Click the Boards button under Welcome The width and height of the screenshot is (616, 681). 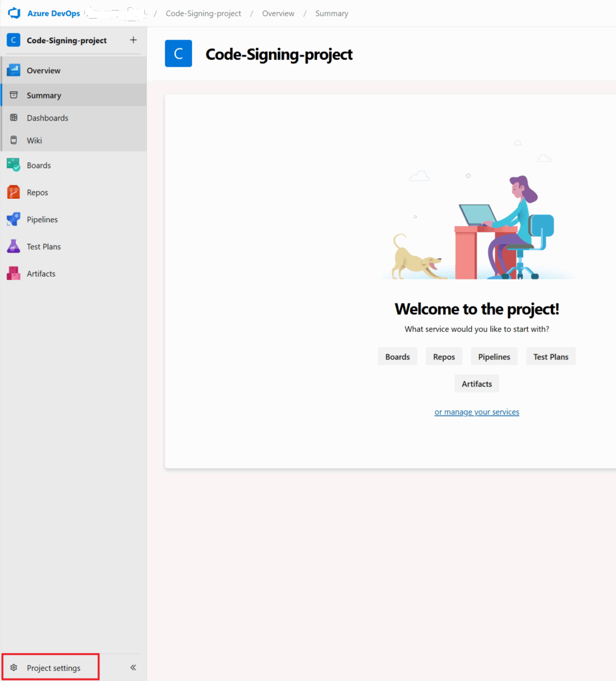397,357
